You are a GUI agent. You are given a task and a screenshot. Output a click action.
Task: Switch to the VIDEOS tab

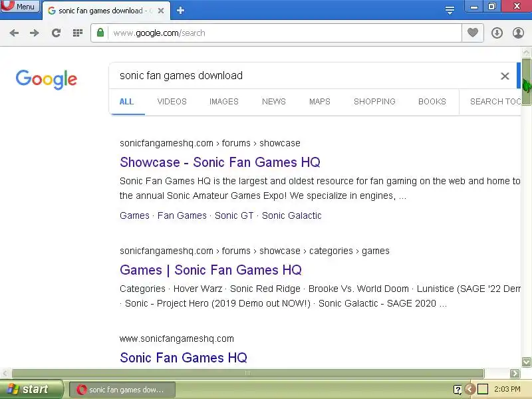172,102
